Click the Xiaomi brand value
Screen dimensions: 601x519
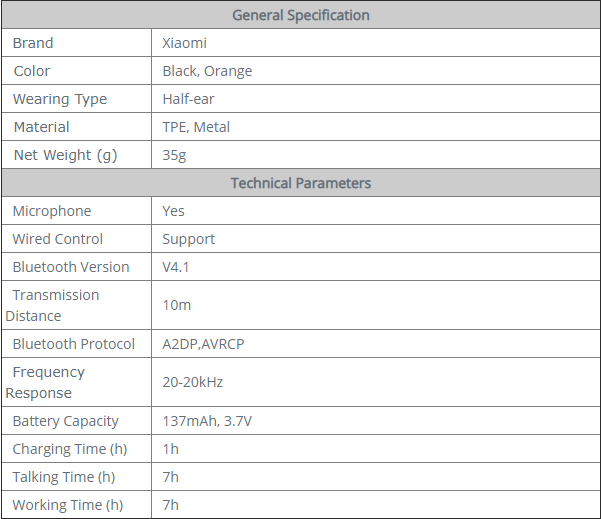pos(184,43)
